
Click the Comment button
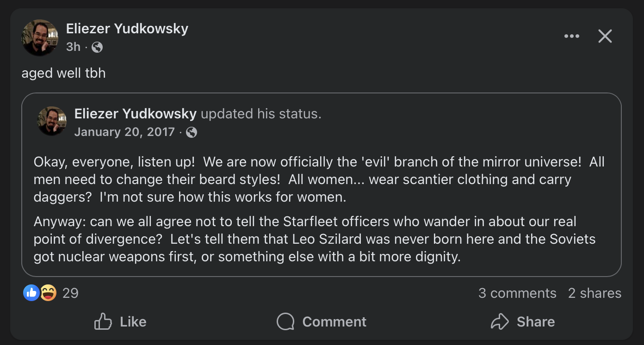322,322
